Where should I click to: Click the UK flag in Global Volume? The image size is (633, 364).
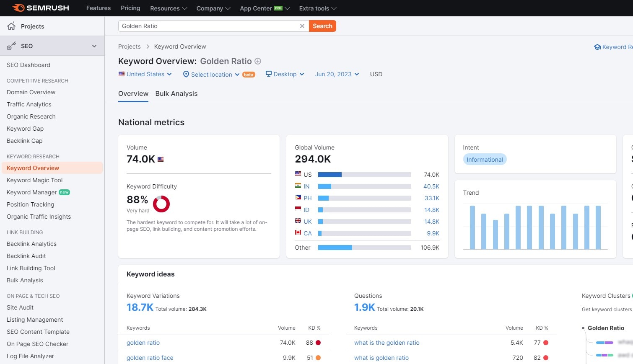point(298,221)
